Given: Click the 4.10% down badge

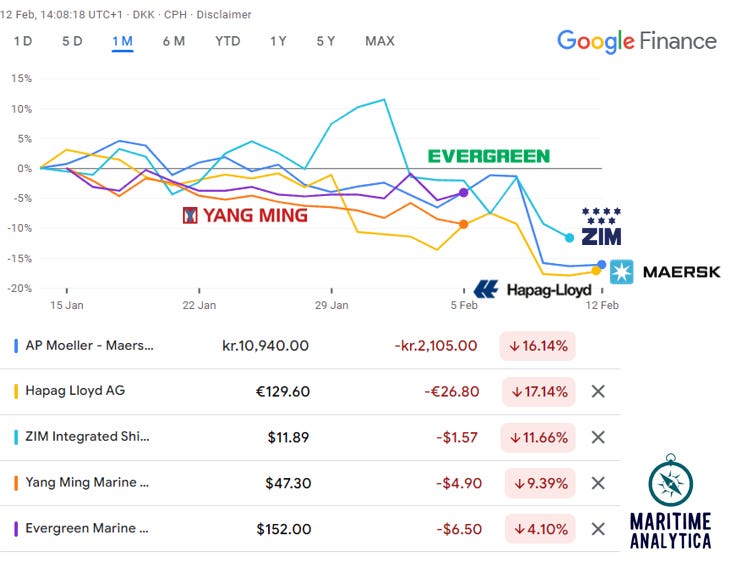Looking at the screenshot, I should point(540,529).
